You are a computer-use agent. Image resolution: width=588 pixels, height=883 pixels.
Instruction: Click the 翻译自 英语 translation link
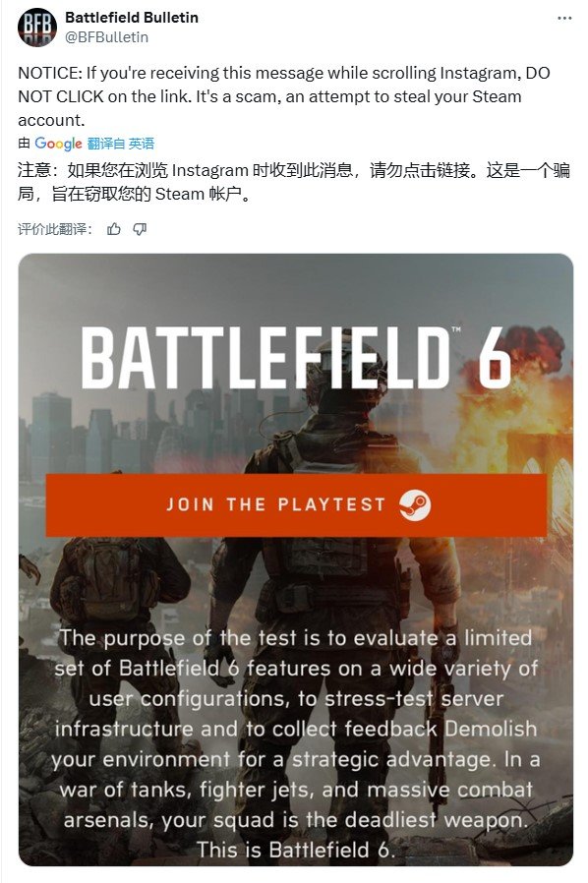[x=121, y=144]
